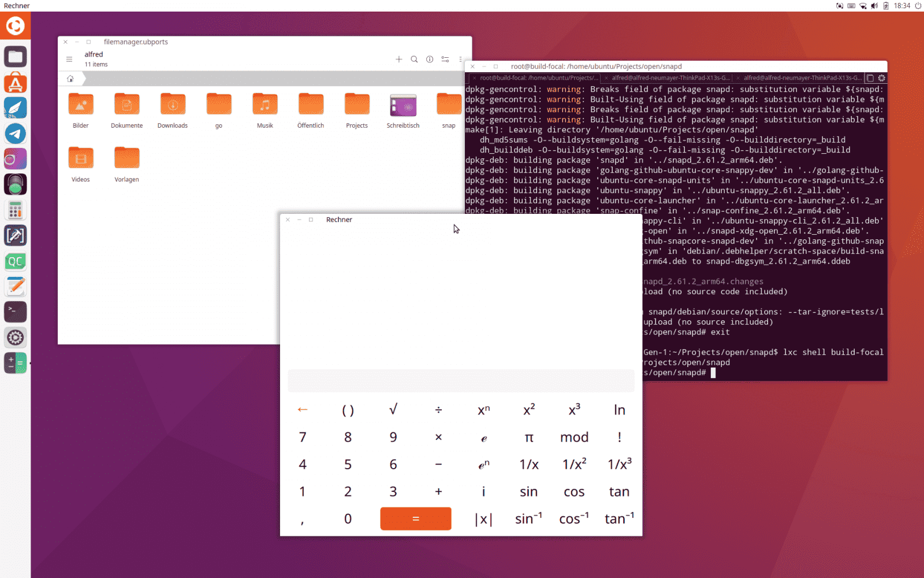Open the view options sliders icon in filemanager

445,59
